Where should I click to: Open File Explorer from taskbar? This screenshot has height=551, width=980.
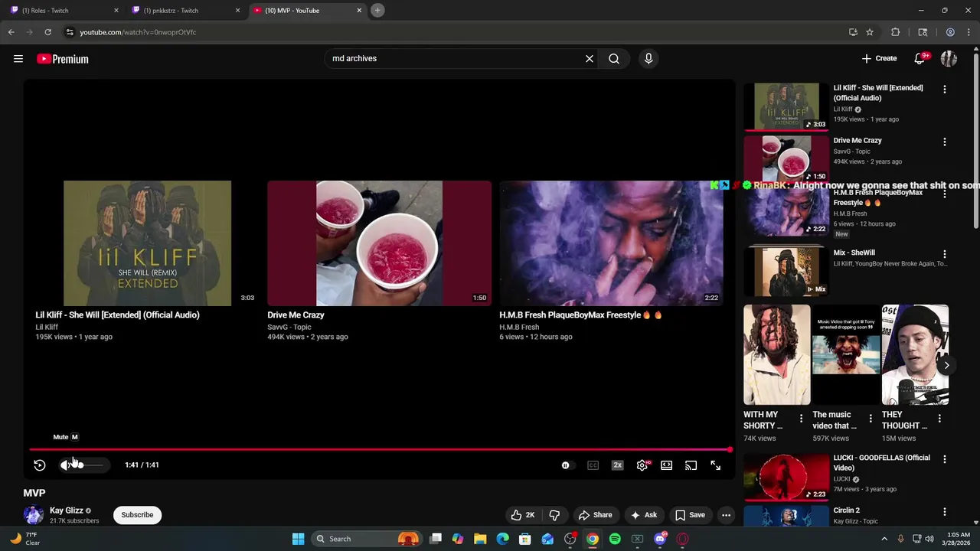480,539
